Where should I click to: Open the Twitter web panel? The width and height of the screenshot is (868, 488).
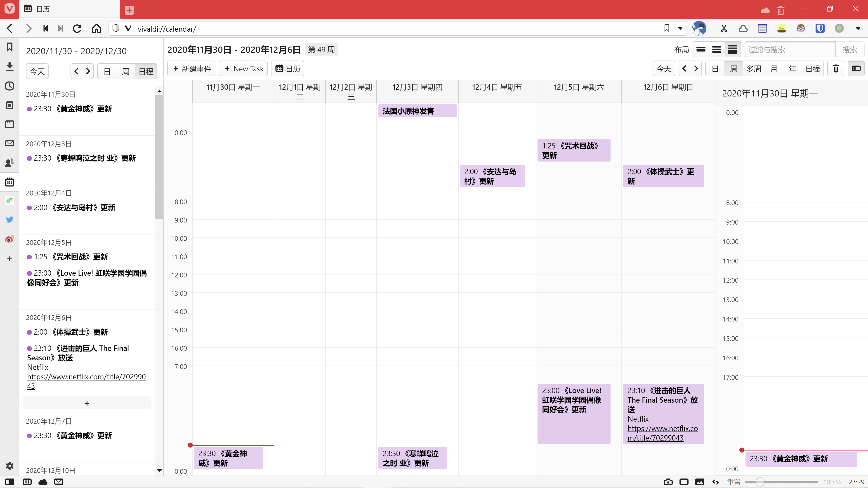[9, 220]
